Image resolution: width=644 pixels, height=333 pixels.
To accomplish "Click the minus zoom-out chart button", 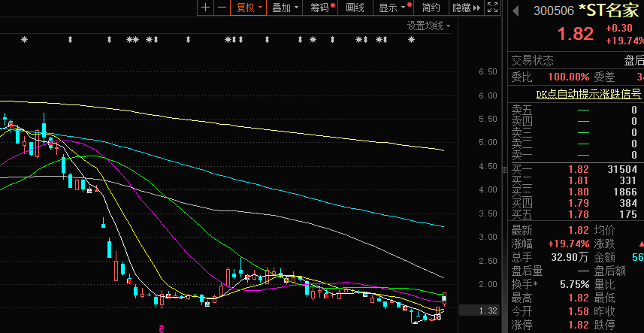I will tap(221, 8).
